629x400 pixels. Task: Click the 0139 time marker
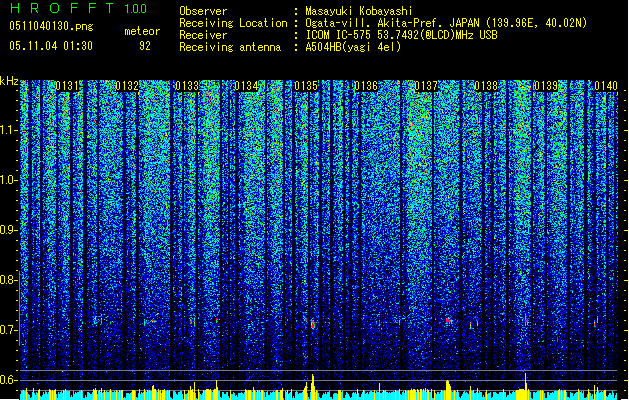pos(546,86)
